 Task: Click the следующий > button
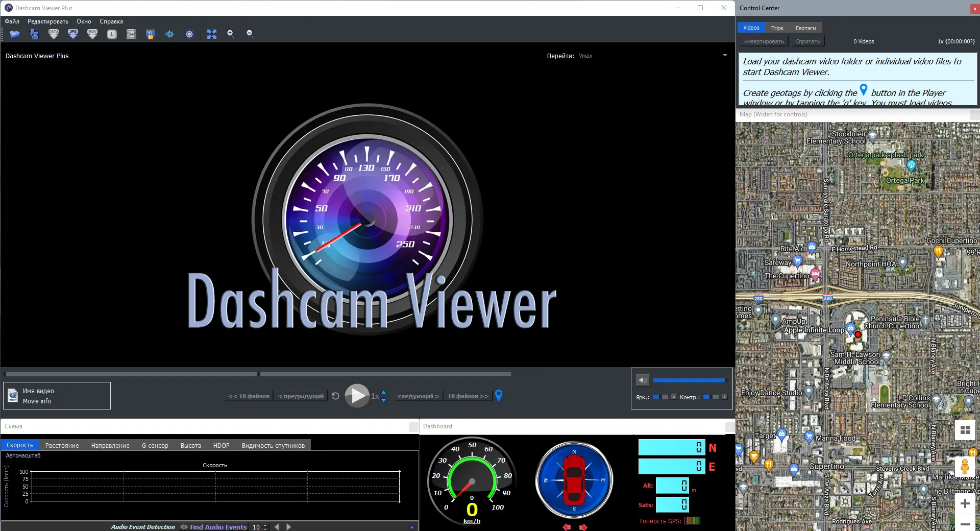tap(419, 396)
